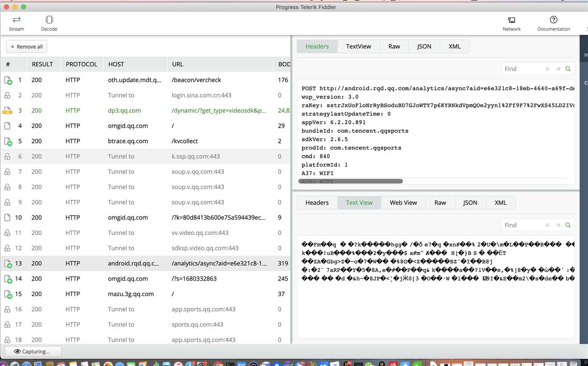Switch to request Raw tab
This screenshot has height=366, width=588.
(x=394, y=46)
